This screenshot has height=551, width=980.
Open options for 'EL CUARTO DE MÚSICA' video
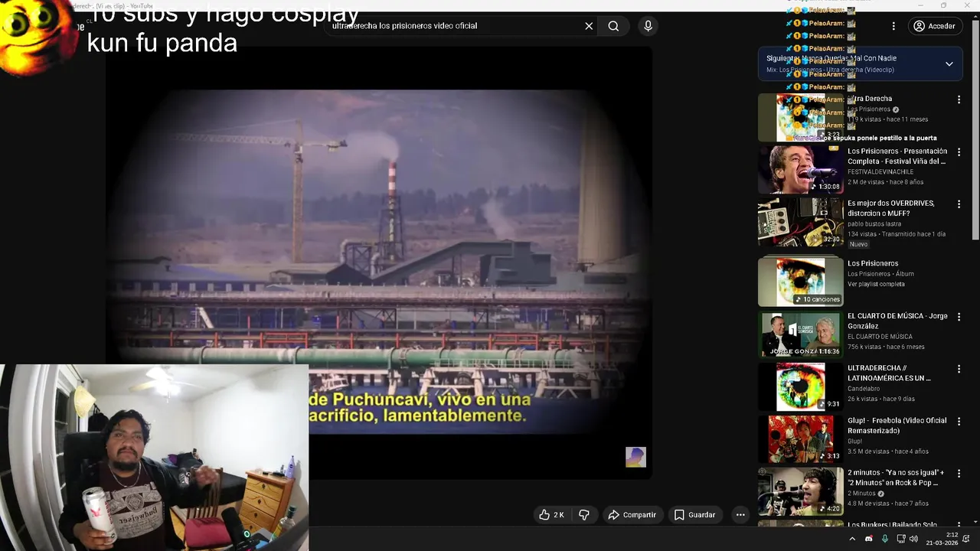tap(959, 316)
